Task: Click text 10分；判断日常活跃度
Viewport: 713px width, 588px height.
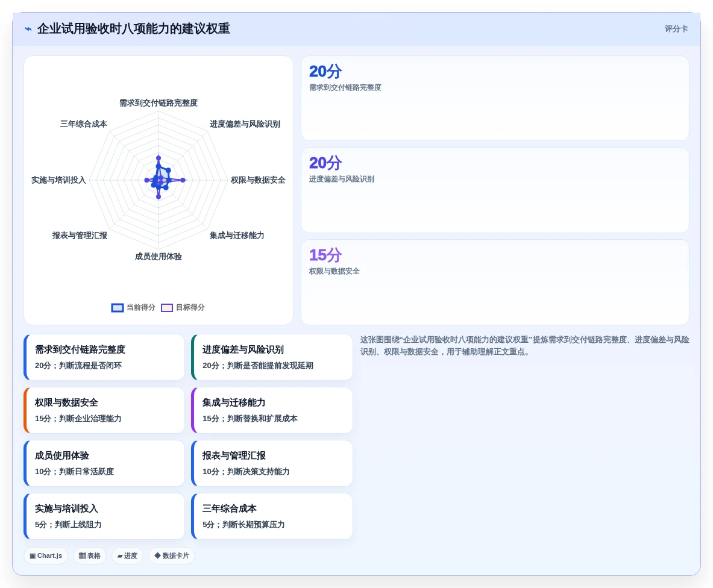Action: [74, 472]
